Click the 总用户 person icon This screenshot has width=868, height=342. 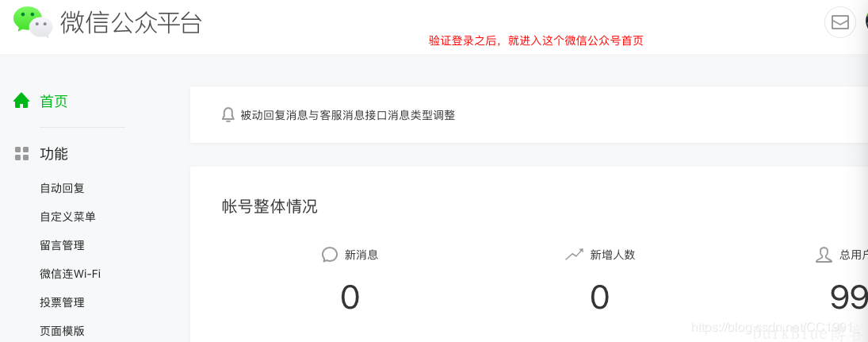click(x=824, y=255)
